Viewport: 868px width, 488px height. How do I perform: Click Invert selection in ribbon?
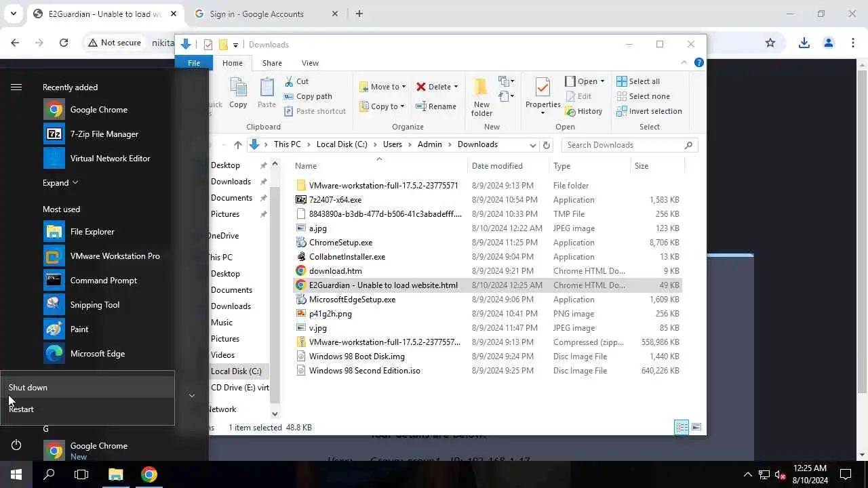pos(649,111)
